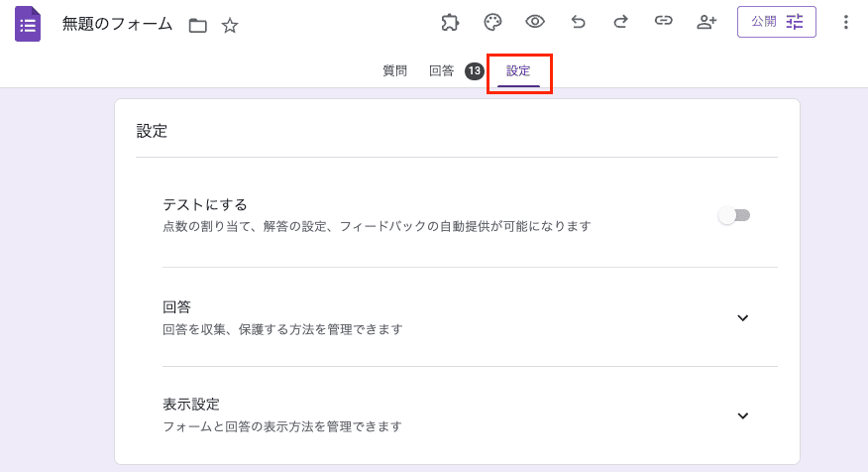Switch to the 質問 tab

pyautogui.click(x=394, y=71)
